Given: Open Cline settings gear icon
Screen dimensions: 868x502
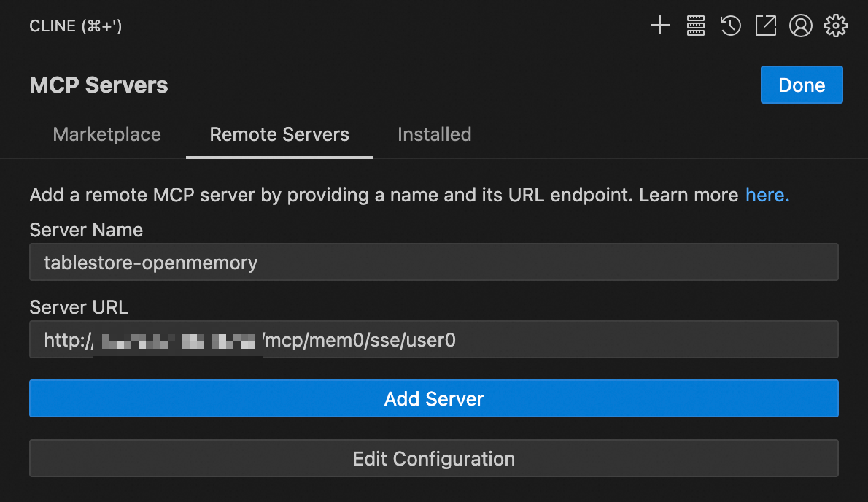Looking at the screenshot, I should (836, 26).
